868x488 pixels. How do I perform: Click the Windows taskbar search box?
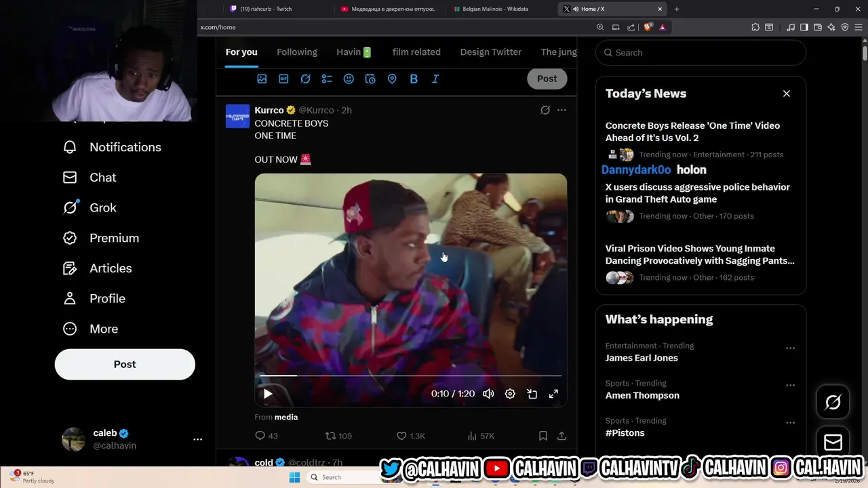click(x=343, y=477)
